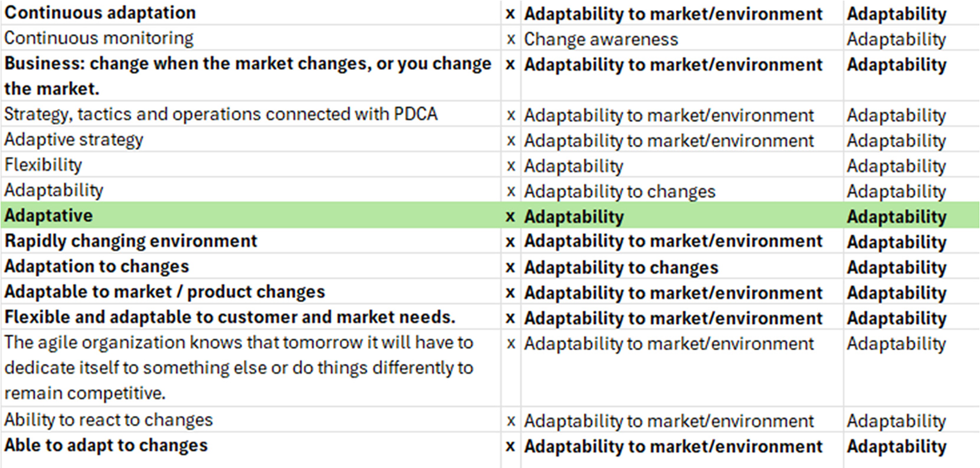Click the "Ability to react to changes" cell
This screenshot has height=468, width=980.
pos(108,420)
